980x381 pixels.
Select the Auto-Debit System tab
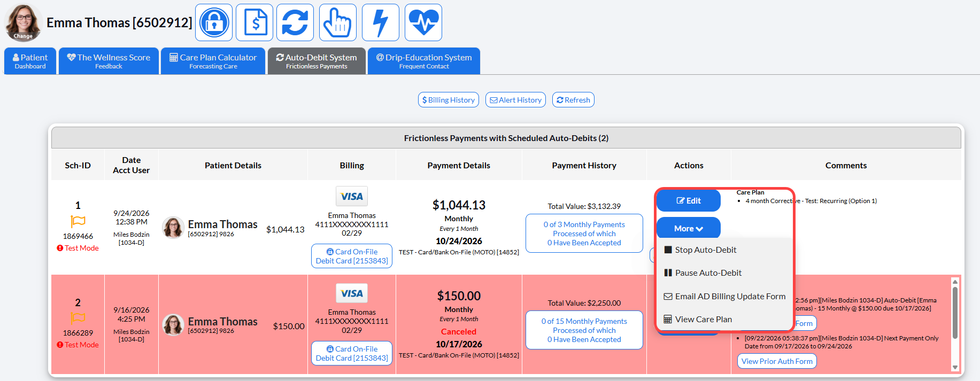click(x=317, y=61)
